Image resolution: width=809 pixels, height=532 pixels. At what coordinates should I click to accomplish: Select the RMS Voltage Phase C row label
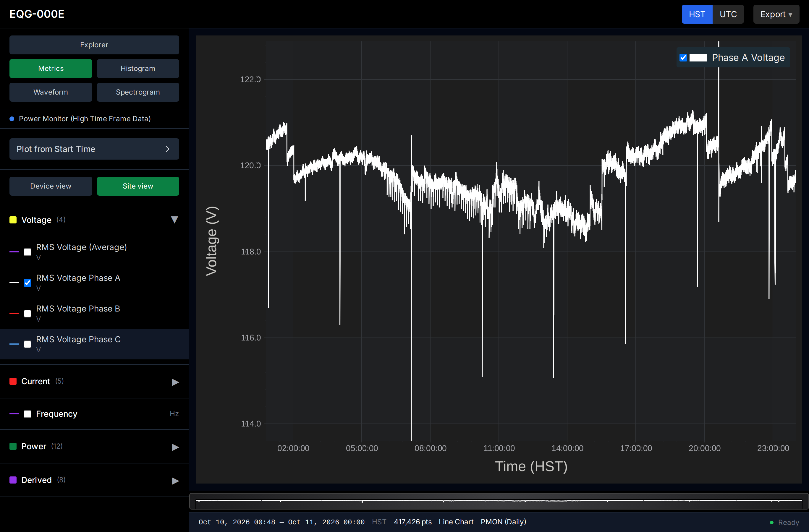[78, 339]
